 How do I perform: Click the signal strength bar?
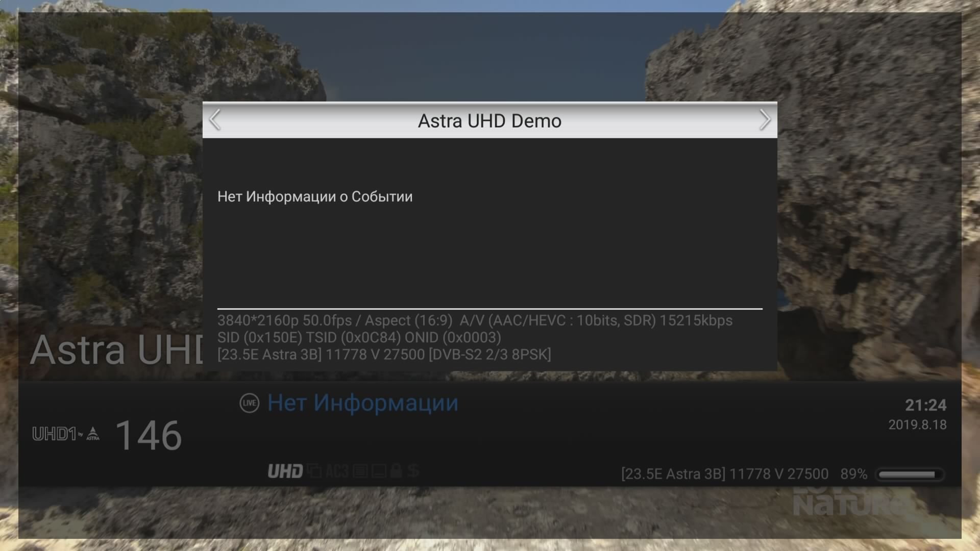(909, 474)
